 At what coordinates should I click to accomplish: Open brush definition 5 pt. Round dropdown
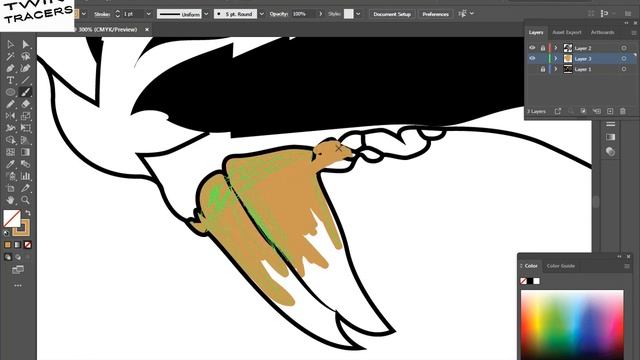click(262, 14)
